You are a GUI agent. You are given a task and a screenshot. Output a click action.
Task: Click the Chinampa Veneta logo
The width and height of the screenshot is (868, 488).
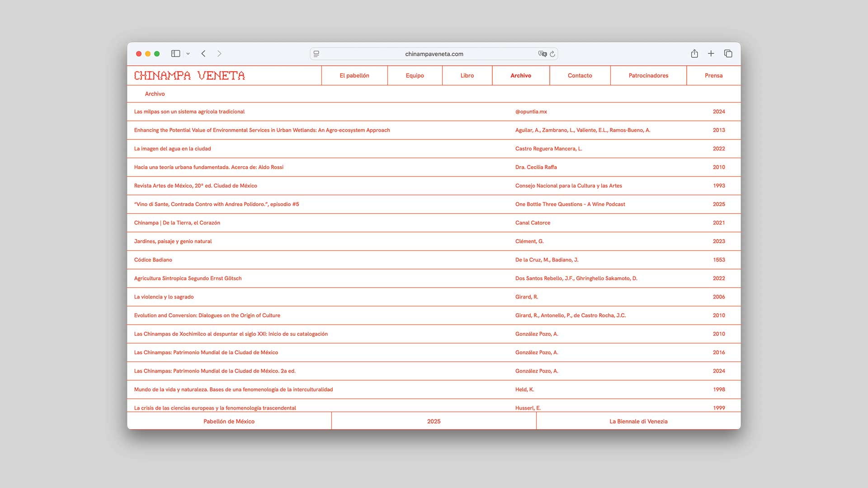[189, 75]
